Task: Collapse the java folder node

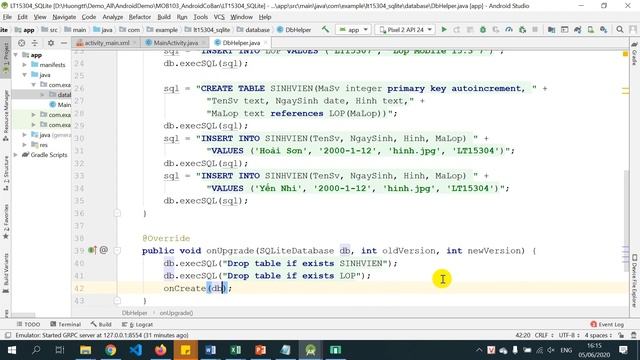Action: [24, 75]
